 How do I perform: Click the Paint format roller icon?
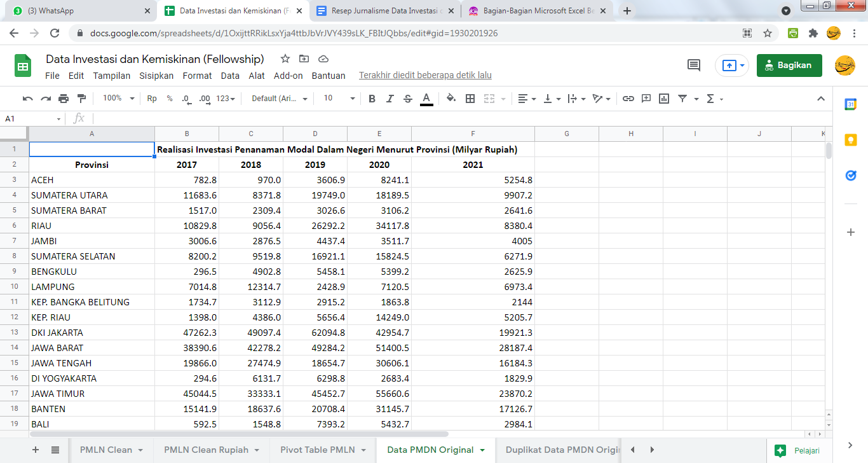(x=81, y=99)
